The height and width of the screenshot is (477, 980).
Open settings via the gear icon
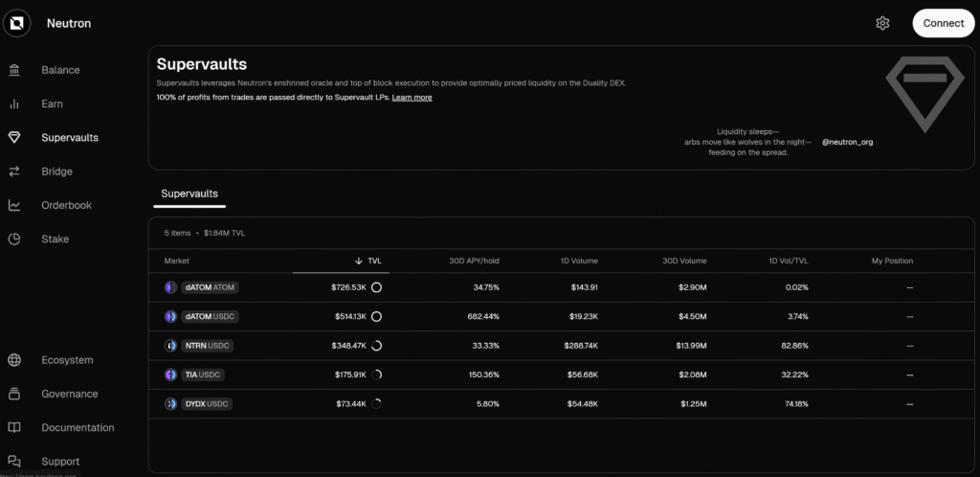(882, 23)
